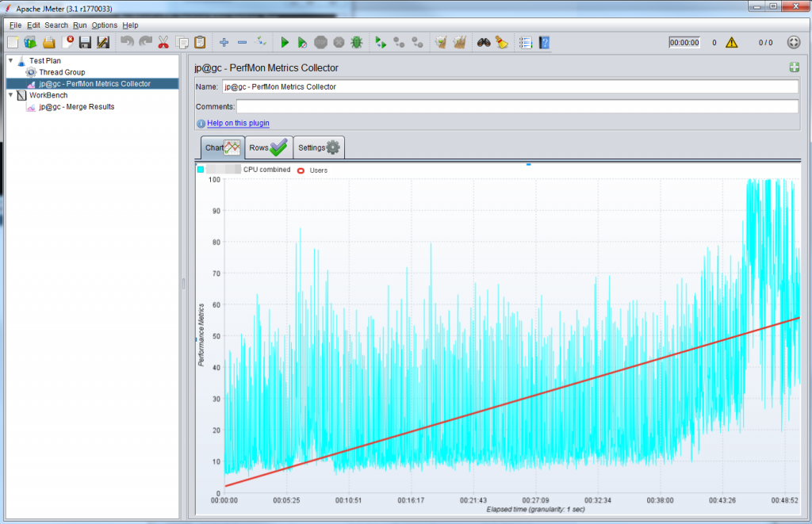Click the CPU combined legend label

[266, 170]
